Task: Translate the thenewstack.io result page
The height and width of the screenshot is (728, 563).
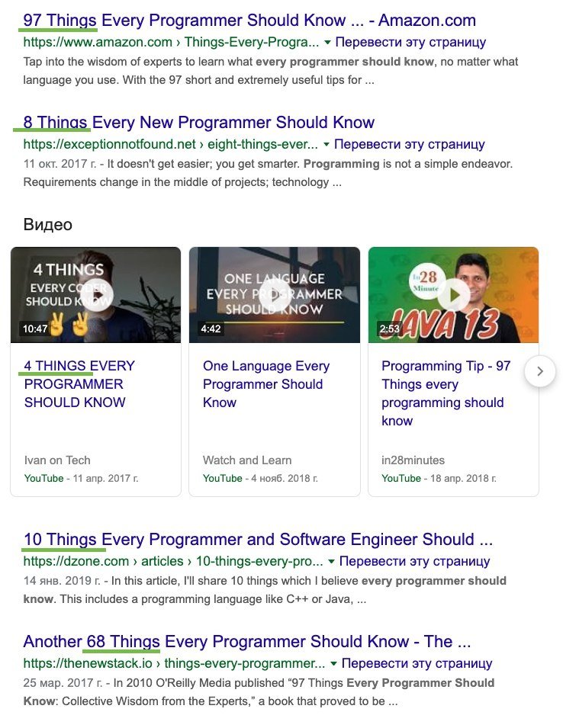Action: [x=417, y=663]
